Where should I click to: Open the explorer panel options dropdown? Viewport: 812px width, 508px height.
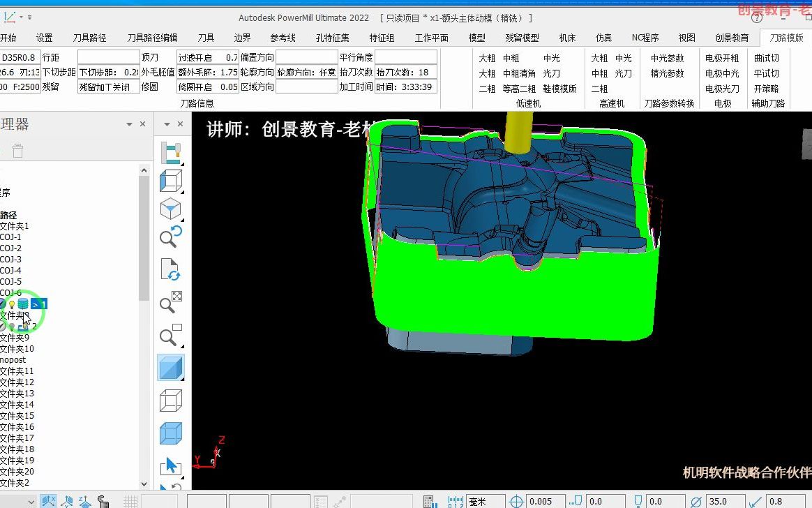tap(129, 124)
